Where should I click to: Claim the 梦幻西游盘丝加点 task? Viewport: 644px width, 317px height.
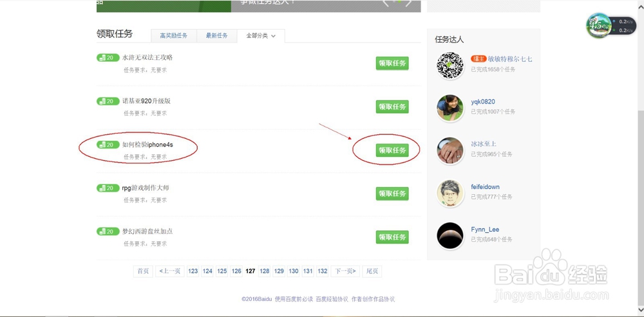coord(392,237)
